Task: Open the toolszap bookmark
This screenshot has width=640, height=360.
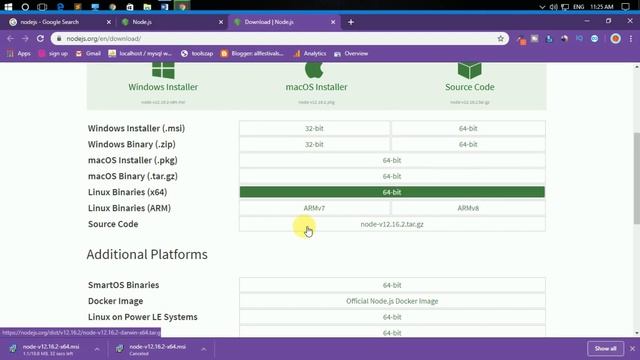Action: coord(197,53)
